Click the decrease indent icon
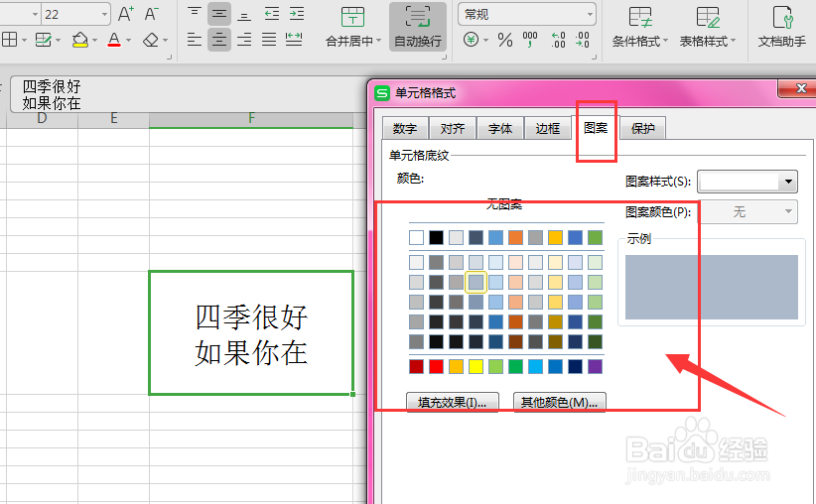Viewport: 816px width, 504px height. point(272,14)
